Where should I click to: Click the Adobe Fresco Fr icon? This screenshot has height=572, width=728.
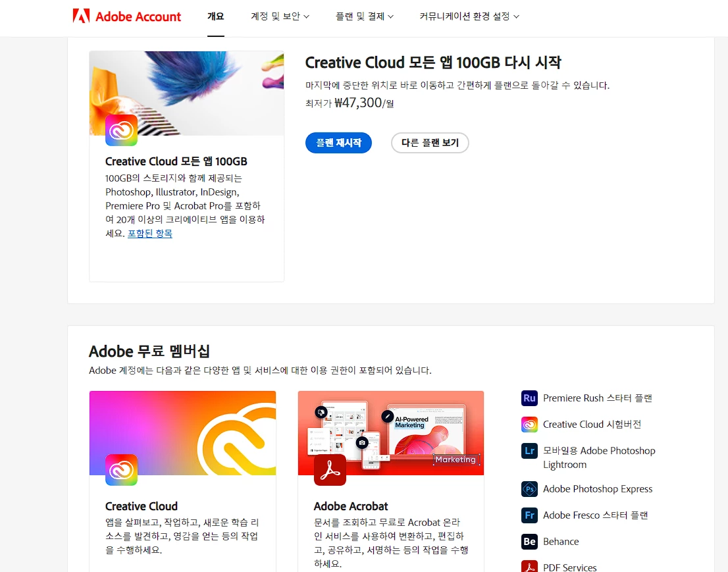coord(529,515)
